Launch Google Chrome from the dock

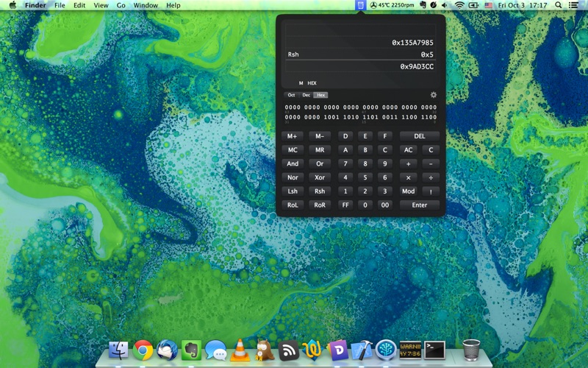point(143,350)
